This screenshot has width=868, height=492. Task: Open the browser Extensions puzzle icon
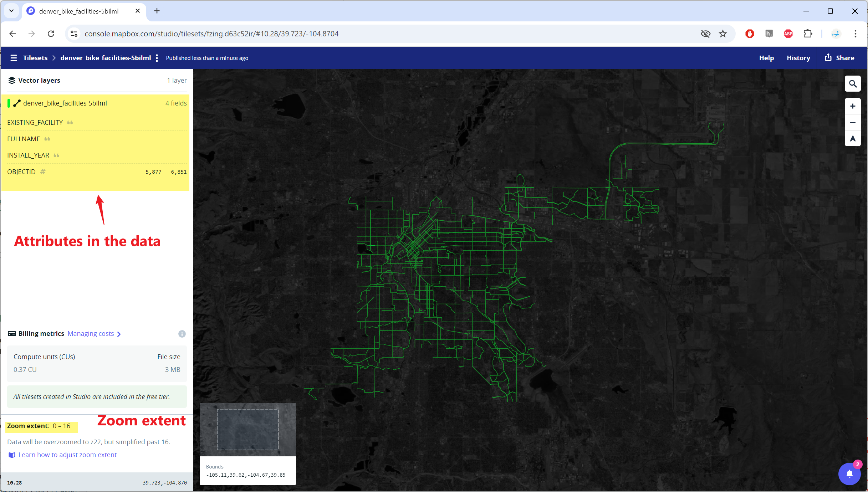pos(808,34)
